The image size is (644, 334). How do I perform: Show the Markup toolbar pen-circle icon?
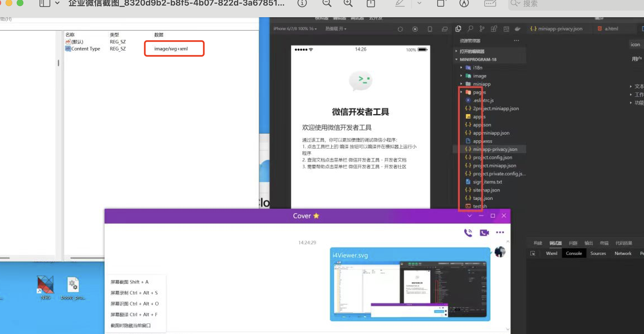(464, 3)
